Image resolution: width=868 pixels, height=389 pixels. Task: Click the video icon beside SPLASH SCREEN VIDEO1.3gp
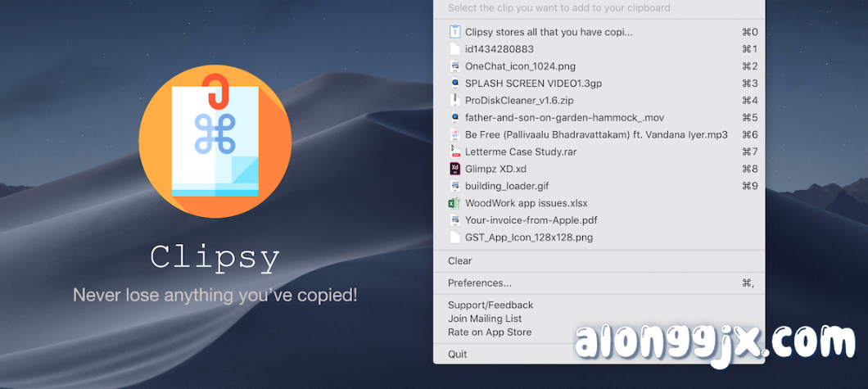pos(454,84)
